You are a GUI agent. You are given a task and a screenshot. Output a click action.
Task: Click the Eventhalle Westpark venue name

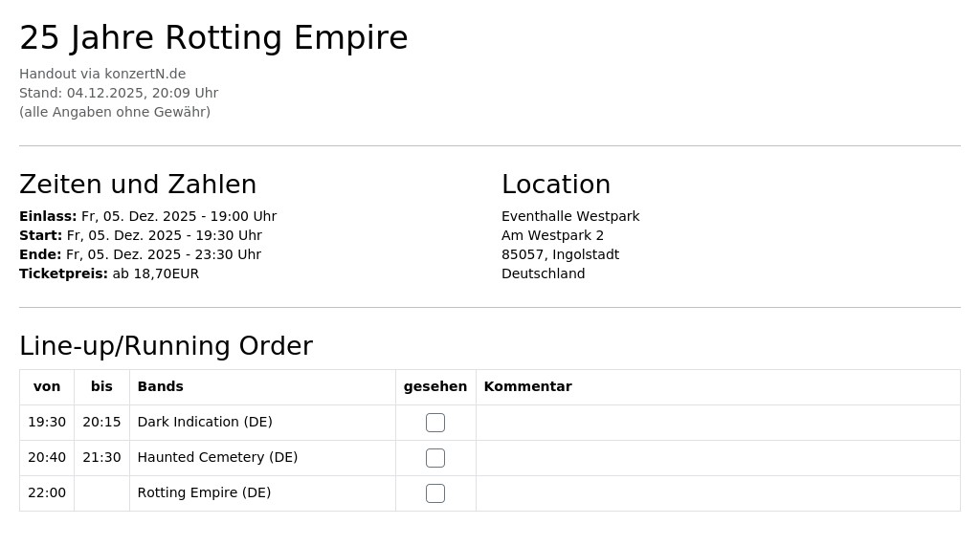coord(570,217)
